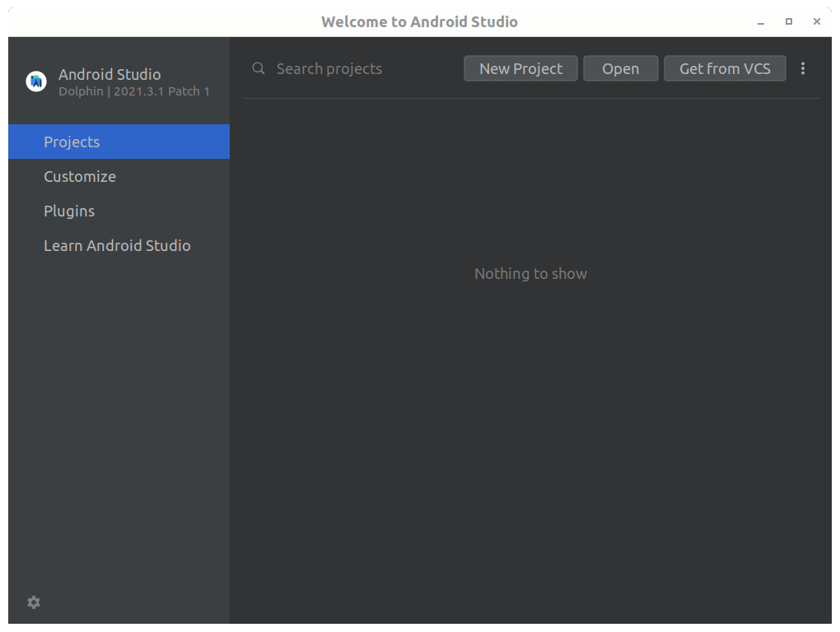The image size is (840, 632).
Task: Select the Projects sidebar entry
Action: click(x=72, y=142)
